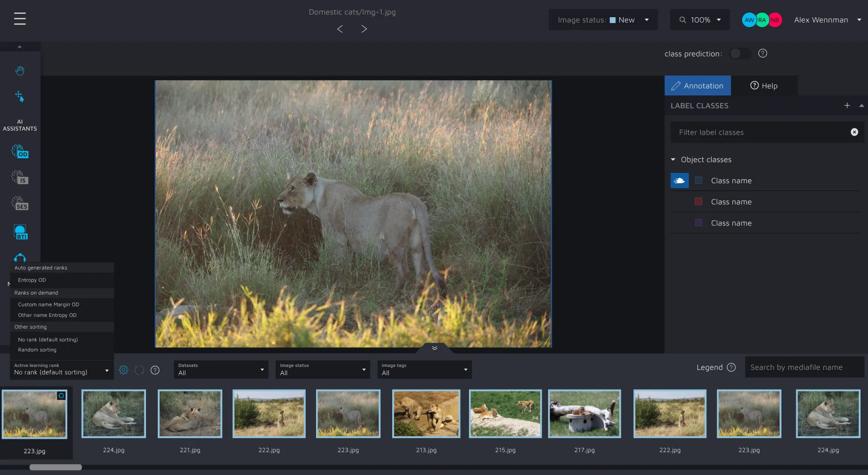Select the hand pan tool
Screen dimensions: 868x475
[20, 71]
